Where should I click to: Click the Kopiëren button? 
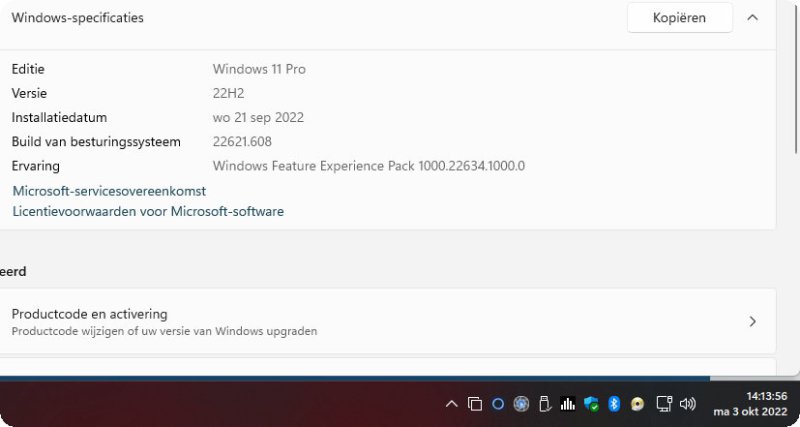pyautogui.click(x=679, y=18)
